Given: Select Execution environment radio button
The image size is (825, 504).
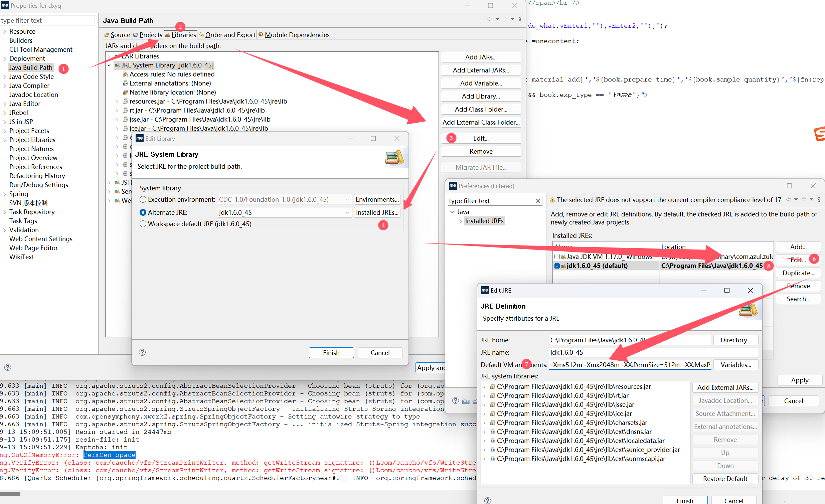Looking at the screenshot, I should coord(143,200).
